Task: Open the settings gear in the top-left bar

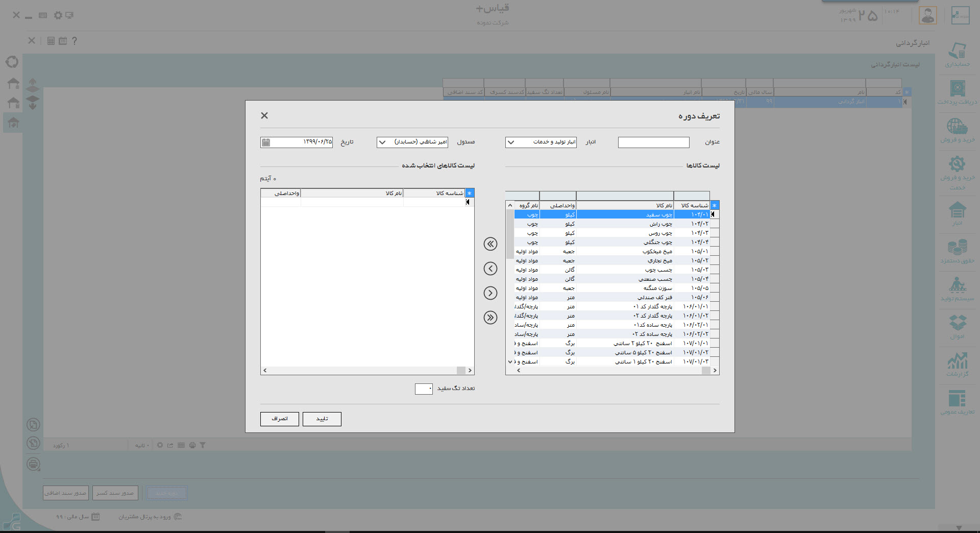Action: [x=58, y=15]
